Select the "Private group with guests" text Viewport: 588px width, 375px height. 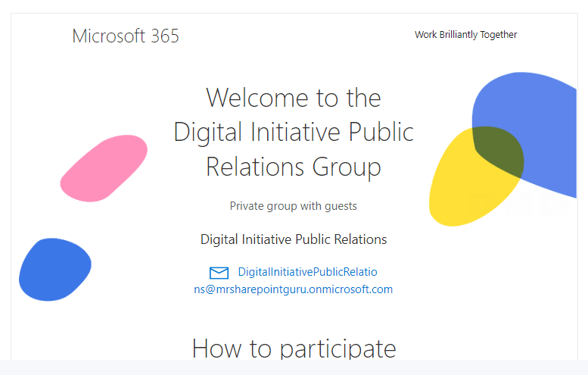294,206
